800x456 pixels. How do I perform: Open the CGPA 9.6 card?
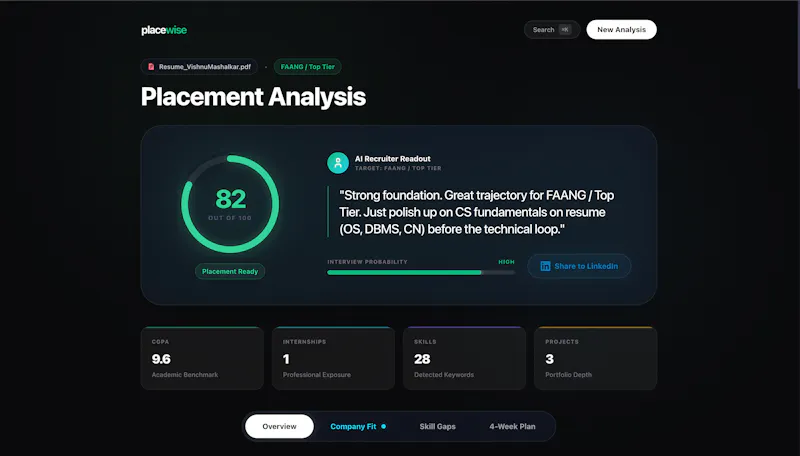coord(202,358)
